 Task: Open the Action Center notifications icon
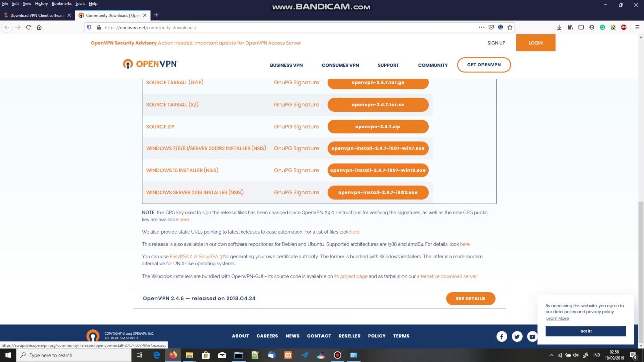(x=633, y=355)
